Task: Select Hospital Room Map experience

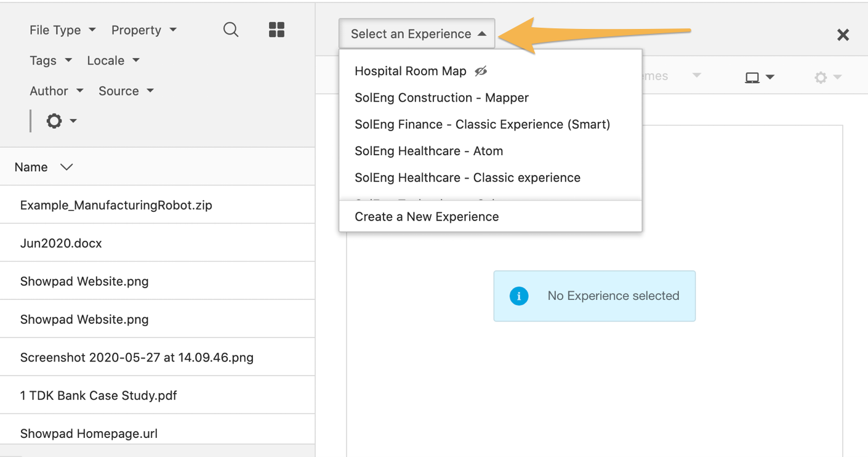Action: tap(411, 71)
